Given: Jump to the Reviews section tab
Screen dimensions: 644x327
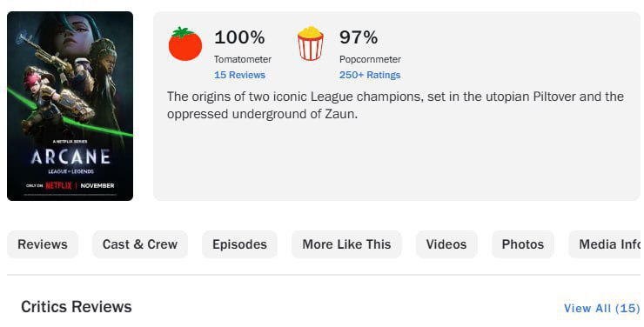Looking at the screenshot, I should pos(43,244).
